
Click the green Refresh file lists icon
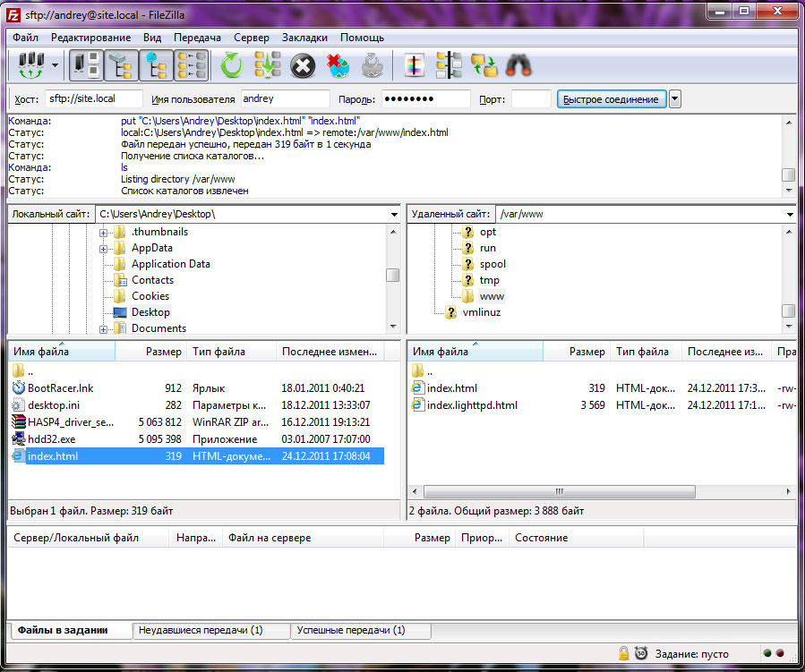pyautogui.click(x=232, y=65)
